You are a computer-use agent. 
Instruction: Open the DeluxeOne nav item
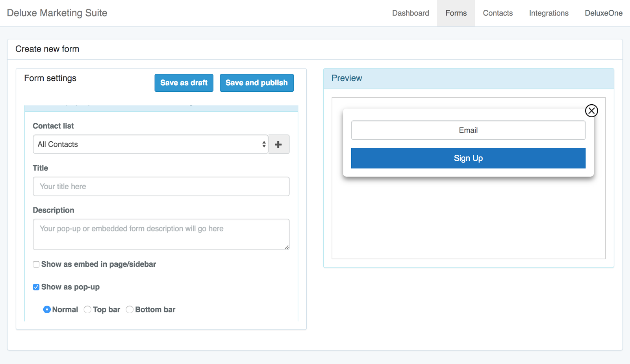pos(604,13)
